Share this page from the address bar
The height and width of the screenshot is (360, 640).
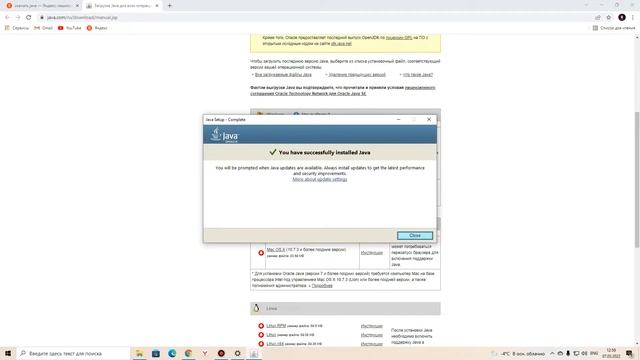[x=598, y=18]
